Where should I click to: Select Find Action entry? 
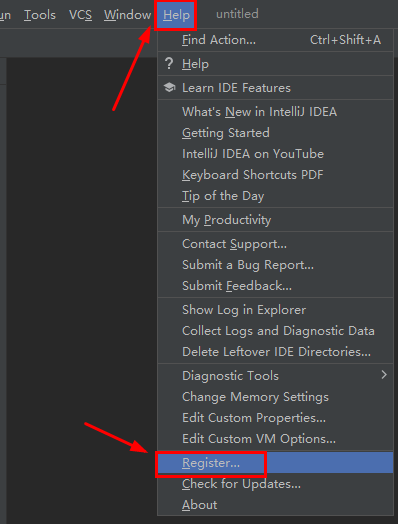(x=275, y=40)
